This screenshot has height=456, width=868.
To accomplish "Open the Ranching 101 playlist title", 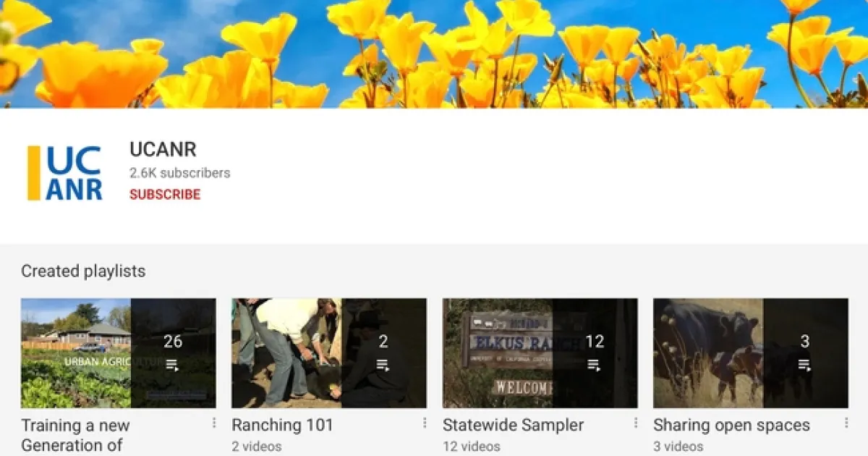I will click(282, 425).
